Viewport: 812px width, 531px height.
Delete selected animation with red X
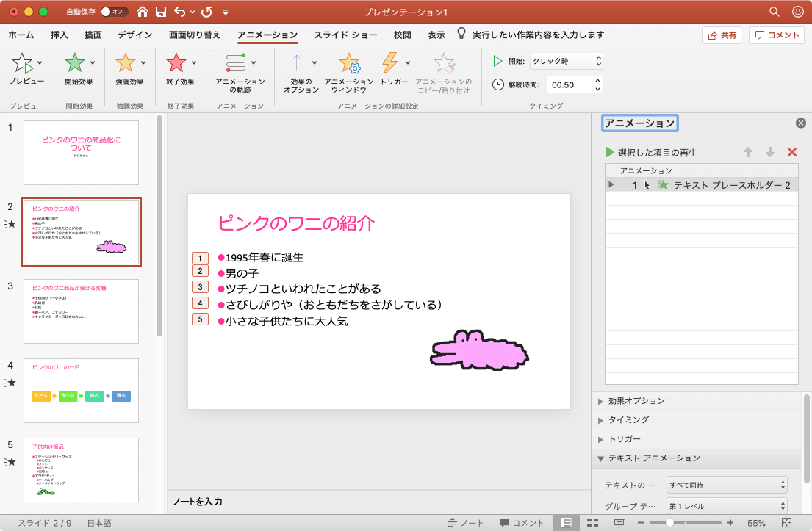791,152
